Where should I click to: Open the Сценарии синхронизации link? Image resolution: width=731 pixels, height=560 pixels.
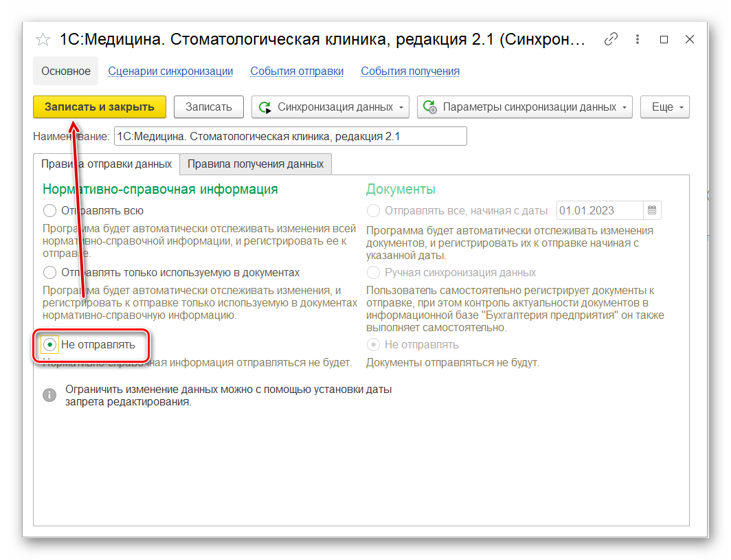coord(170,71)
